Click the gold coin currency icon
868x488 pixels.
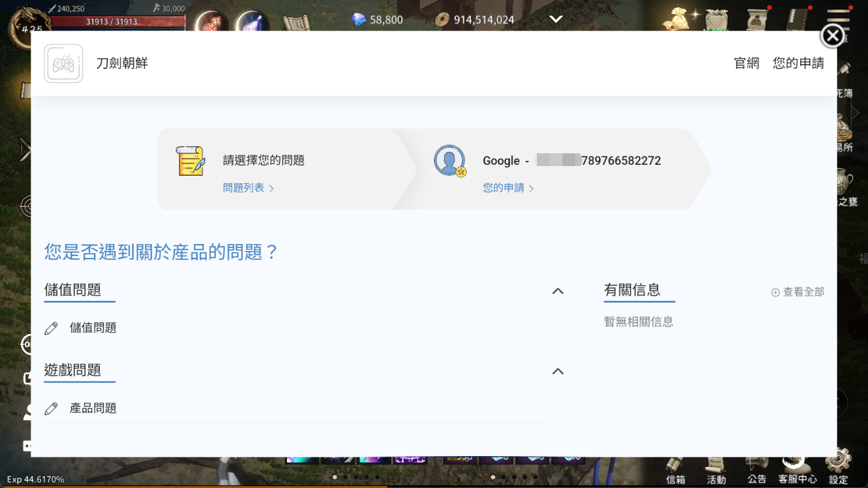(x=442, y=20)
